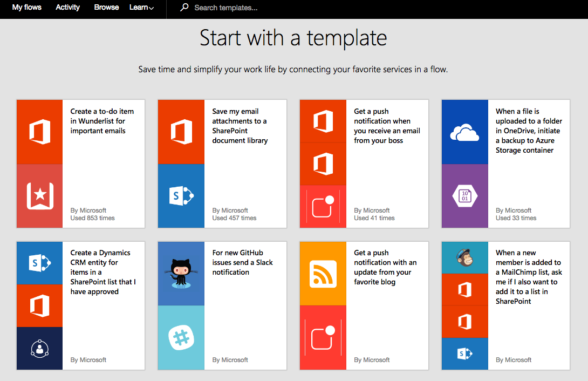Viewport: 588px width, 381px height.
Task: Click 'By Microsoft' on the favorite blog card
Action: 372,360
